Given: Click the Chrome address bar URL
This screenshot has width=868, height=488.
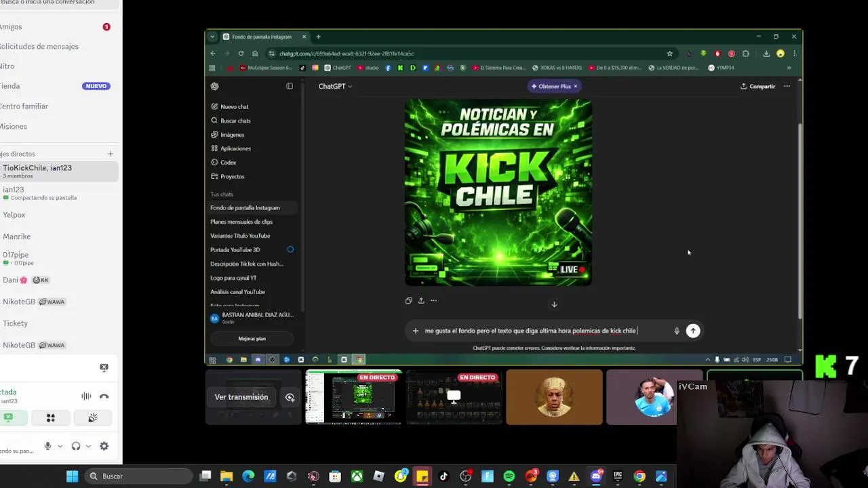Looking at the screenshot, I should (x=347, y=54).
